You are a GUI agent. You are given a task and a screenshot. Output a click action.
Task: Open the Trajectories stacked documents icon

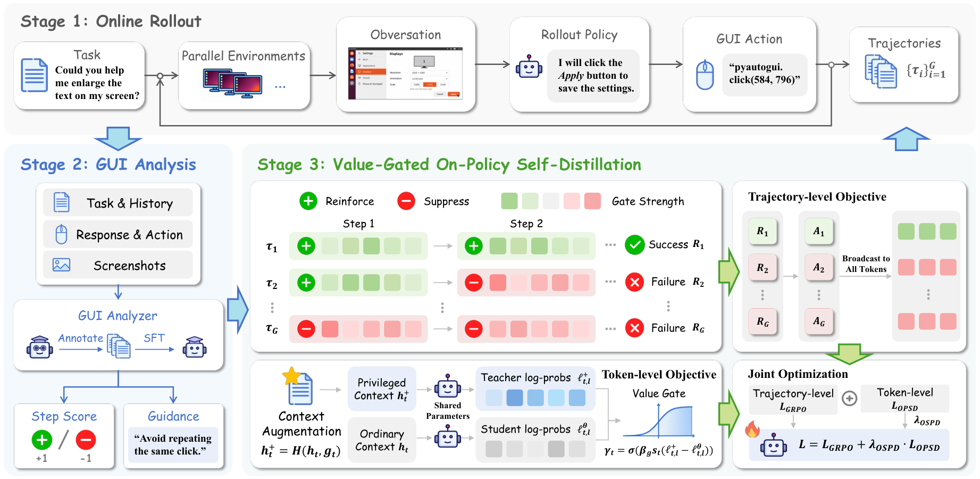[881, 71]
